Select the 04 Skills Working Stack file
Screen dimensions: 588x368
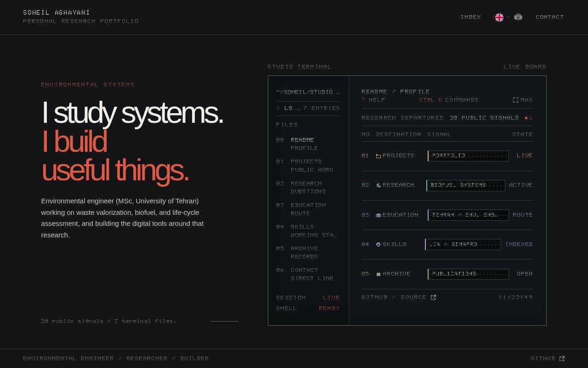tap(308, 231)
